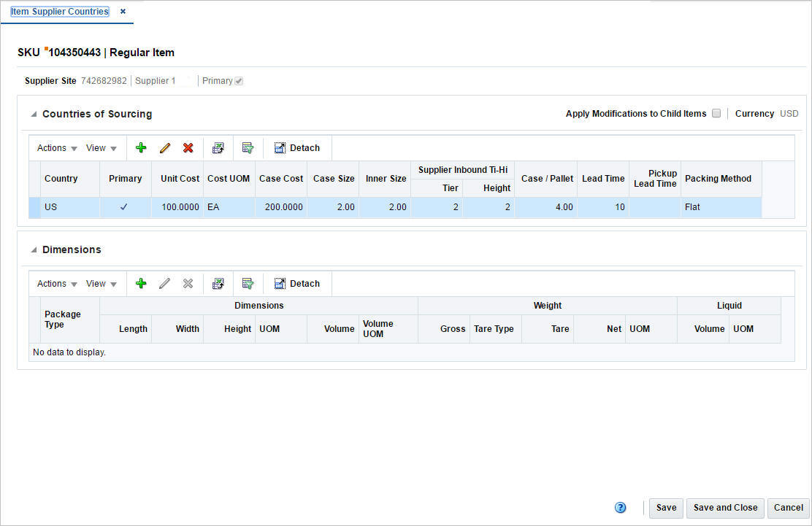Click the Package Type column header
The image size is (812, 526).
point(70,320)
